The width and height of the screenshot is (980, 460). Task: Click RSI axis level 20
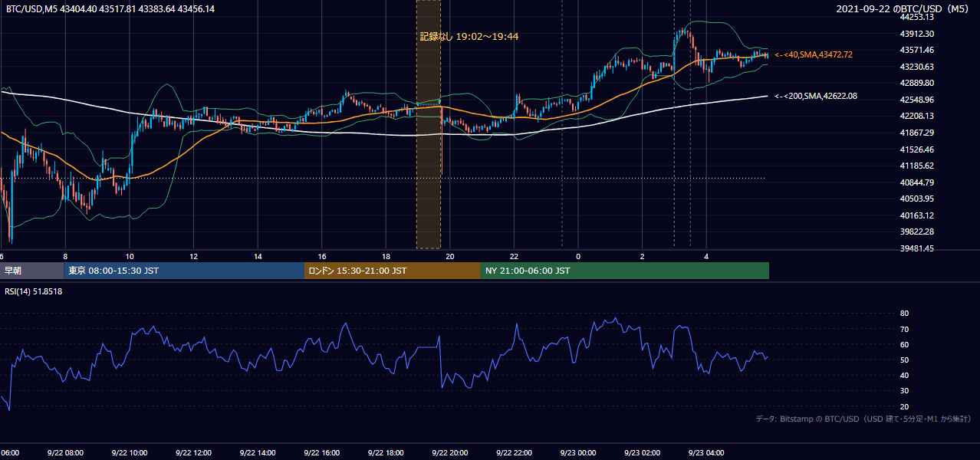tap(904, 406)
